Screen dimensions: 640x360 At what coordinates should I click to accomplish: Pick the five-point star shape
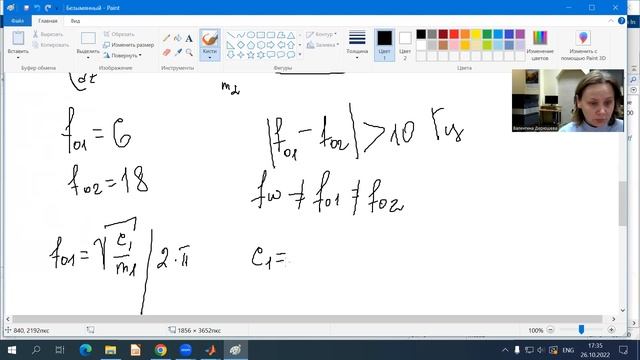pos(251,55)
